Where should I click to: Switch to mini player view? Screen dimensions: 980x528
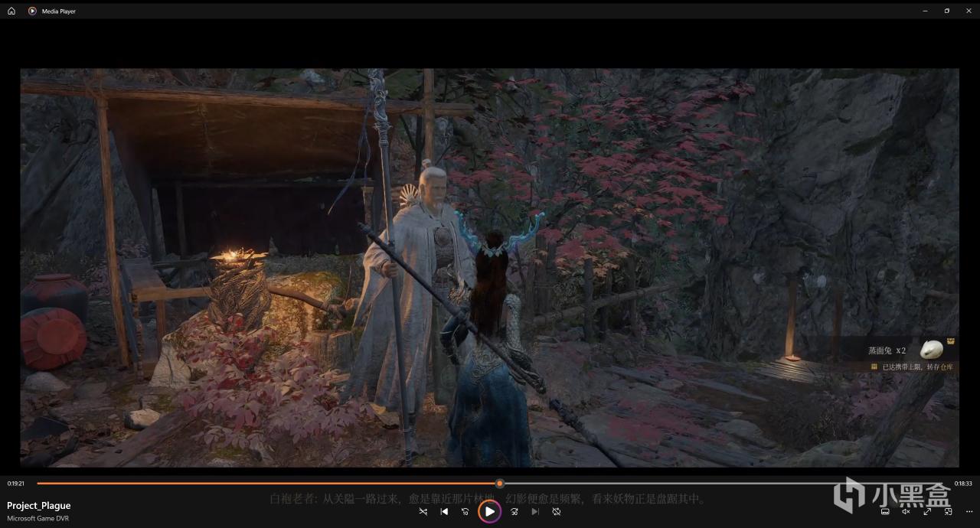948,511
